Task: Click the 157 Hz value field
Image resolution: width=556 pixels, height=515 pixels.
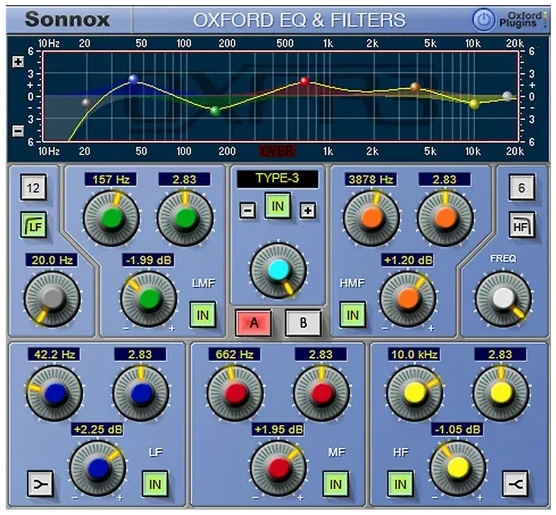Action: [x=111, y=179]
